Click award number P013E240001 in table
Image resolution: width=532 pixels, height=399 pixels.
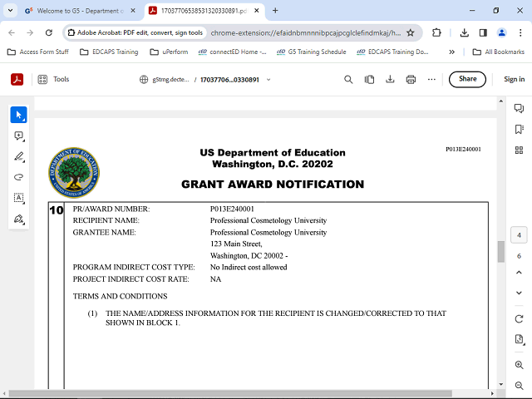pos(232,209)
